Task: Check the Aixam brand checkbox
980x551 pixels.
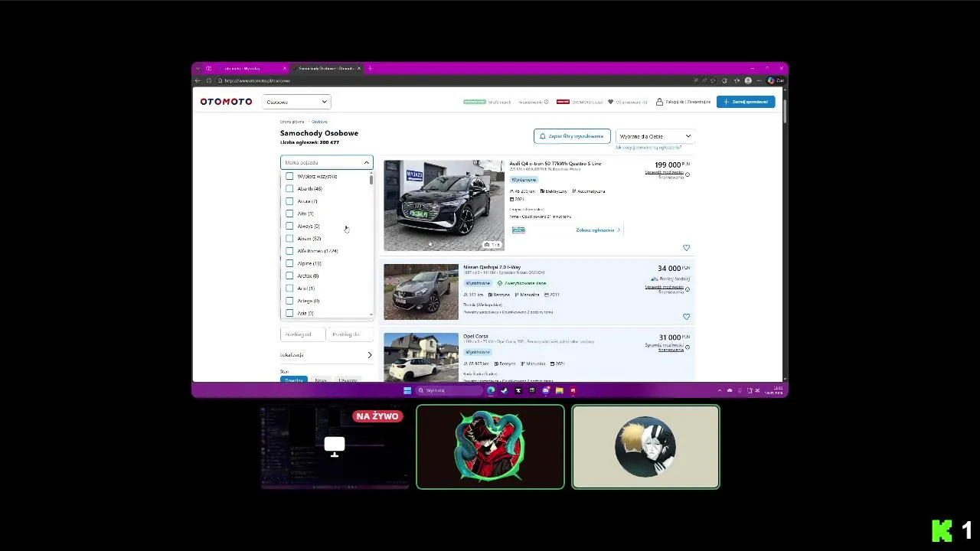Action: coord(289,238)
